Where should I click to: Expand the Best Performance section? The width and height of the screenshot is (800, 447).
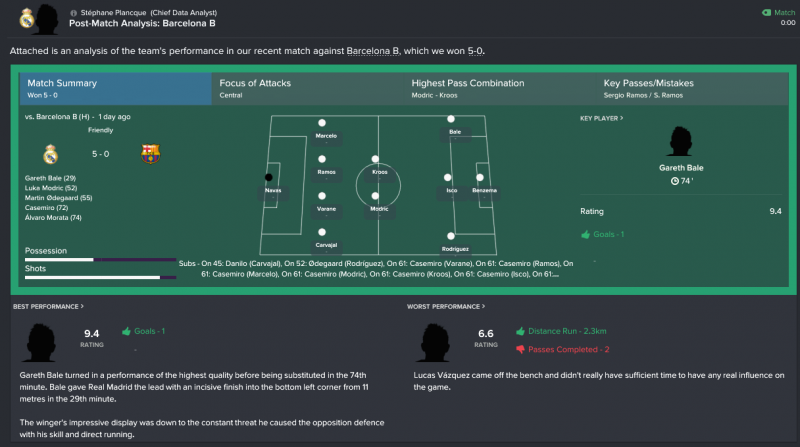point(48,307)
